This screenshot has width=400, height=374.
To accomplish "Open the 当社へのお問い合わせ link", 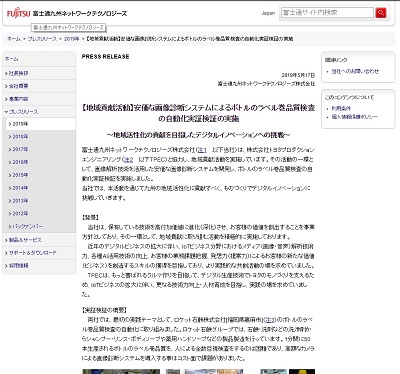I will [x=355, y=71].
